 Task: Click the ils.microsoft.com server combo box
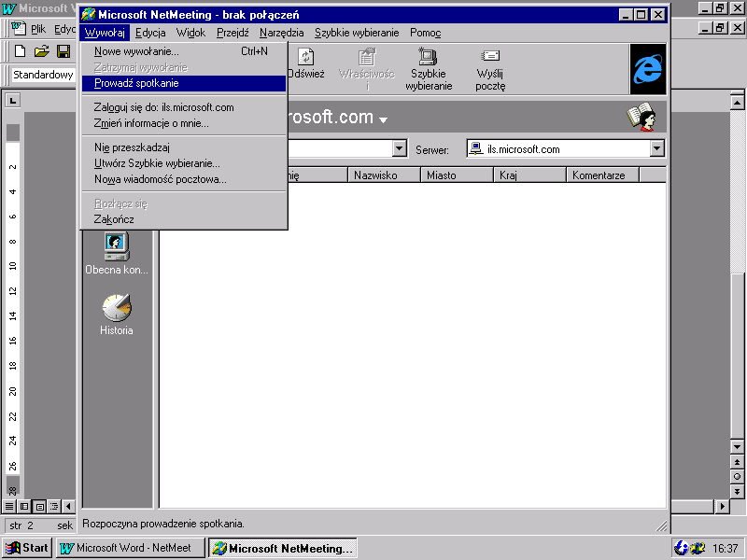tap(565, 149)
